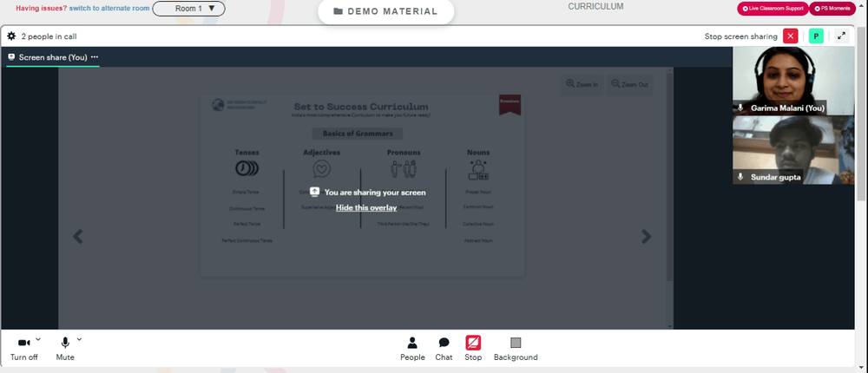
Task: Go to next slide arrow
Action: point(646,236)
